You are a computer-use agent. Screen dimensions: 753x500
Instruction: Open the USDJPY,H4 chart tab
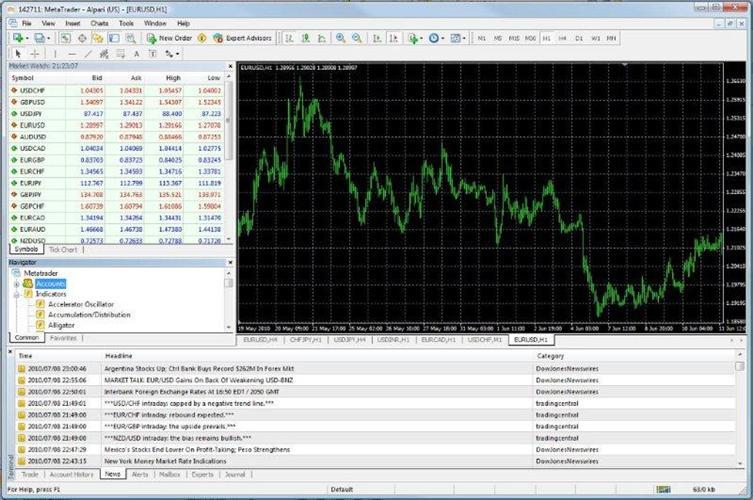tap(349, 340)
